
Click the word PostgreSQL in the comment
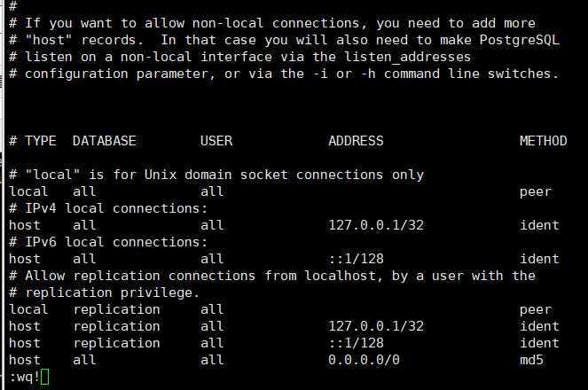tap(520, 40)
